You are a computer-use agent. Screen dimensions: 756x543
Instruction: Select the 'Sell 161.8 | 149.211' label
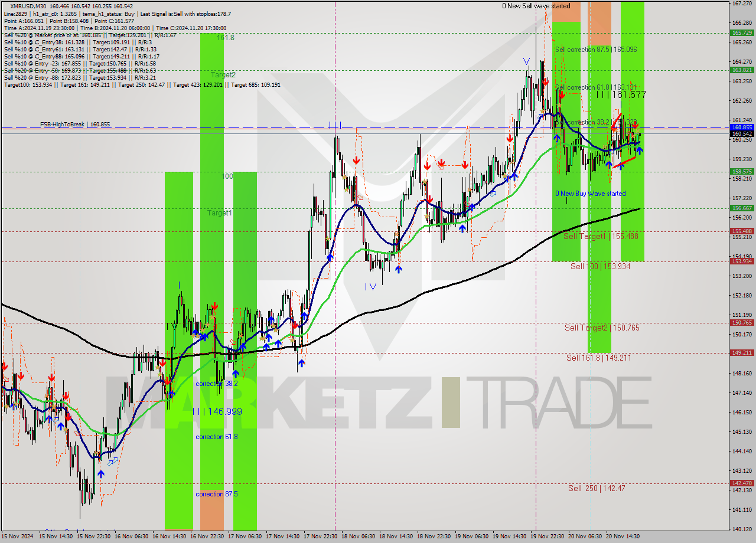(x=599, y=358)
